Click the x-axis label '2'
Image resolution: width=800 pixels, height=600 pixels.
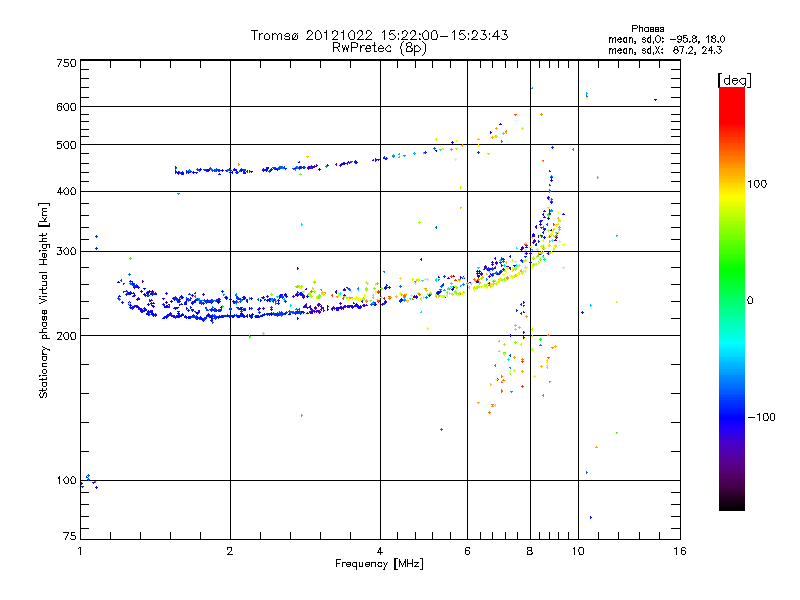tap(230, 551)
